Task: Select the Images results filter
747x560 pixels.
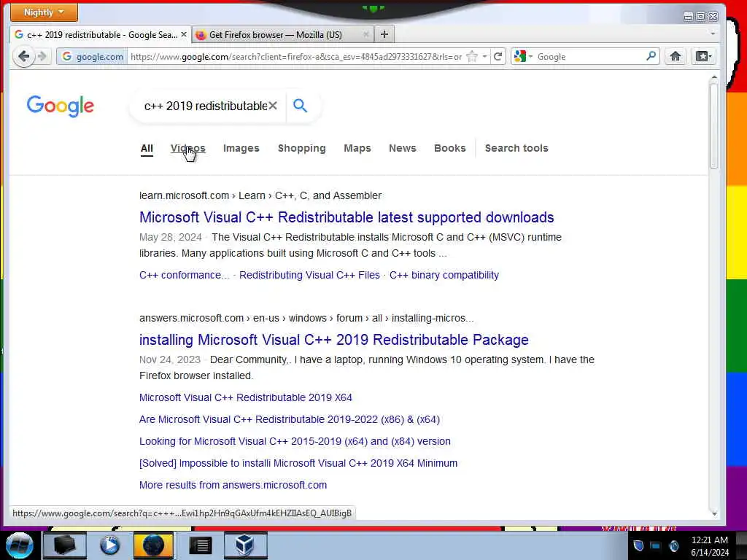Action: pos(241,148)
